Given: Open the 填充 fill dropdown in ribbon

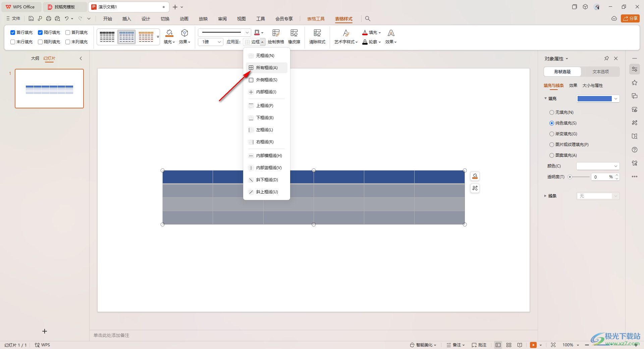Looking at the screenshot, I should click(169, 42).
